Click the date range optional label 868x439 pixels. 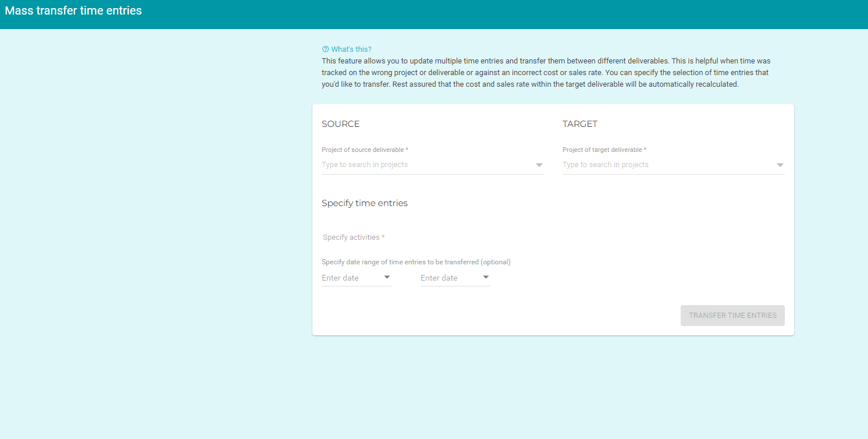tap(416, 262)
